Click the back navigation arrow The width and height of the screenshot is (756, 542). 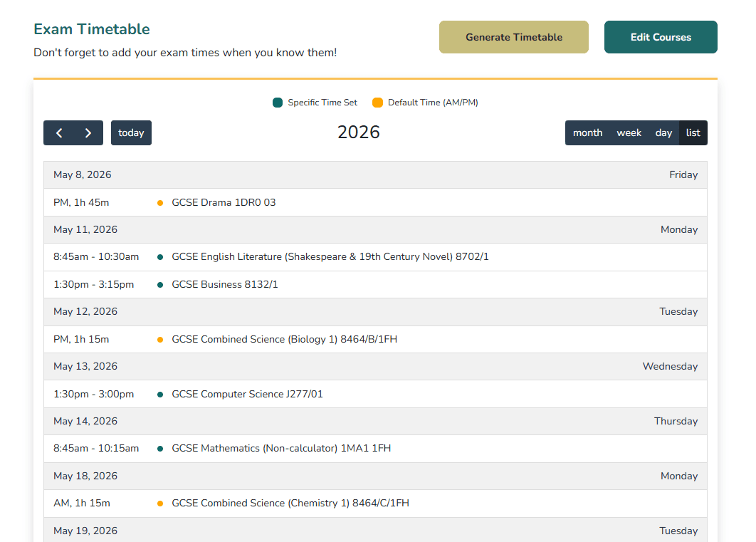pos(59,132)
